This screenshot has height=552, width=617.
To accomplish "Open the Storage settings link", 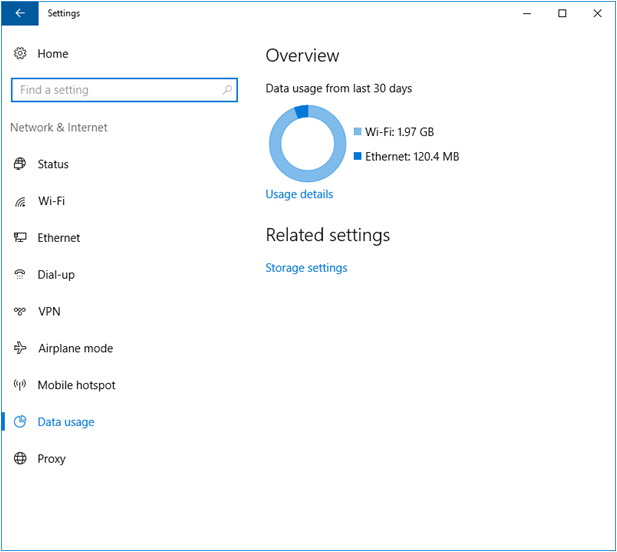I will (306, 268).
